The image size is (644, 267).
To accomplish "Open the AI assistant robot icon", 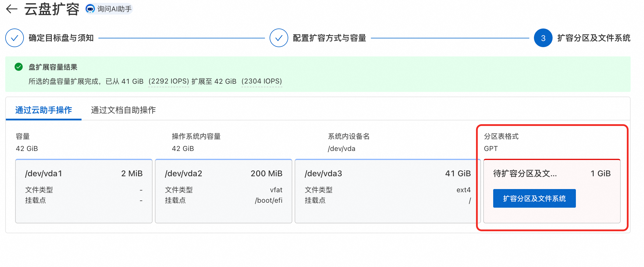I will 90,9.
